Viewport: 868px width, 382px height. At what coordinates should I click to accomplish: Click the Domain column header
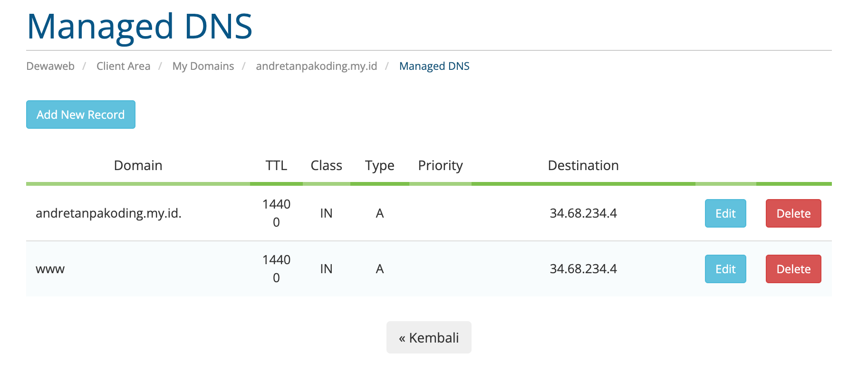pyautogui.click(x=138, y=165)
